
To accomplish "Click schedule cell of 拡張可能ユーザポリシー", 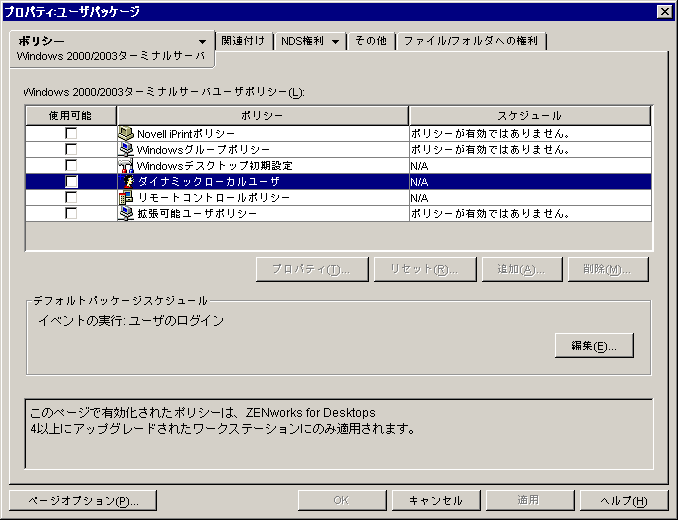I will [x=530, y=213].
